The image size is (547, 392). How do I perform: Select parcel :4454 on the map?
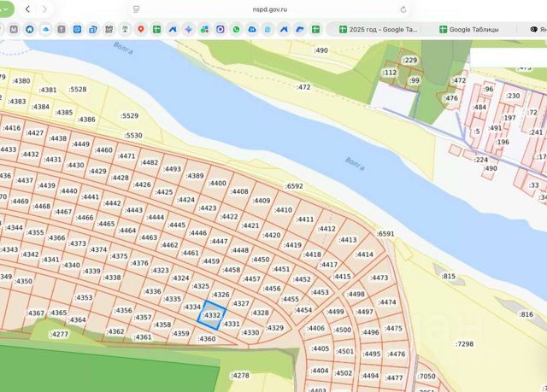pyautogui.click(x=303, y=310)
